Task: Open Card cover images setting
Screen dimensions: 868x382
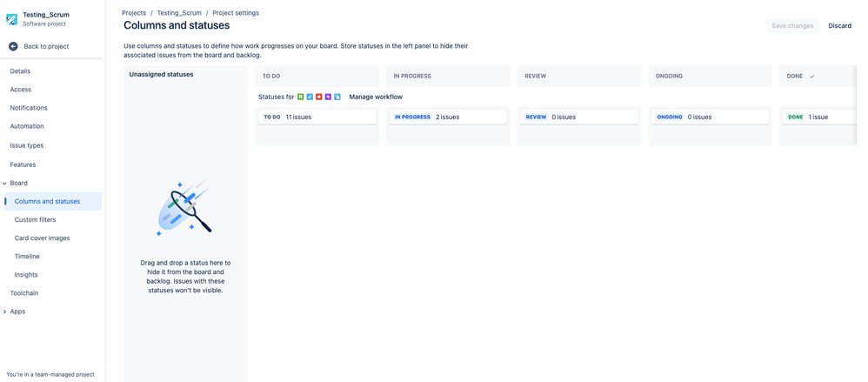Action: tap(42, 238)
